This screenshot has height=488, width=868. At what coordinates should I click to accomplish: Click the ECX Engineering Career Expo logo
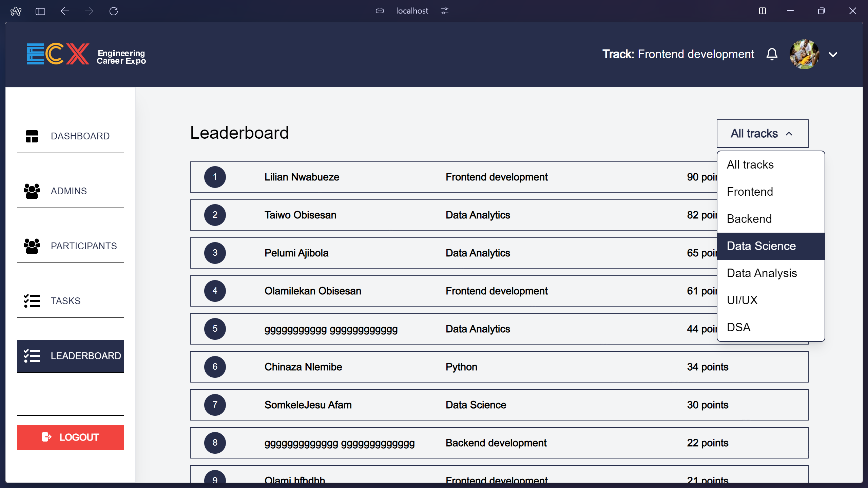86,54
